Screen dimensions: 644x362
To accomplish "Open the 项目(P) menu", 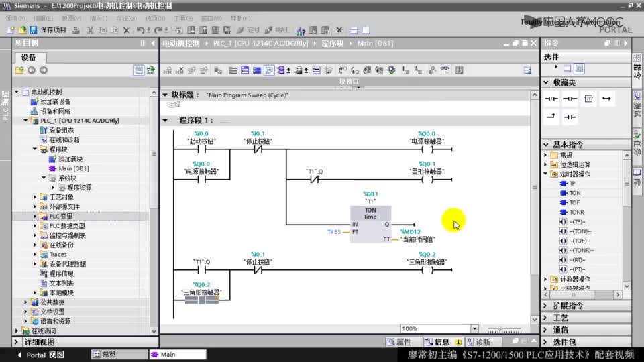I will (15, 19).
